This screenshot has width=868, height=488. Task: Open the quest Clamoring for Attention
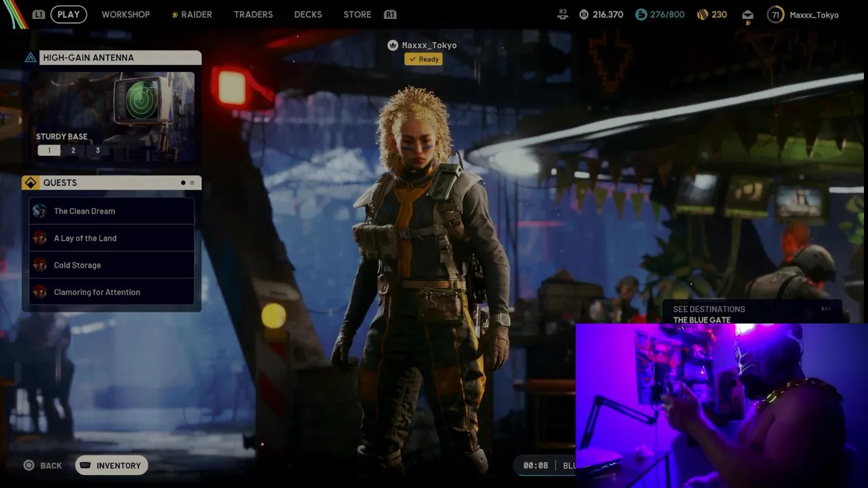112,292
